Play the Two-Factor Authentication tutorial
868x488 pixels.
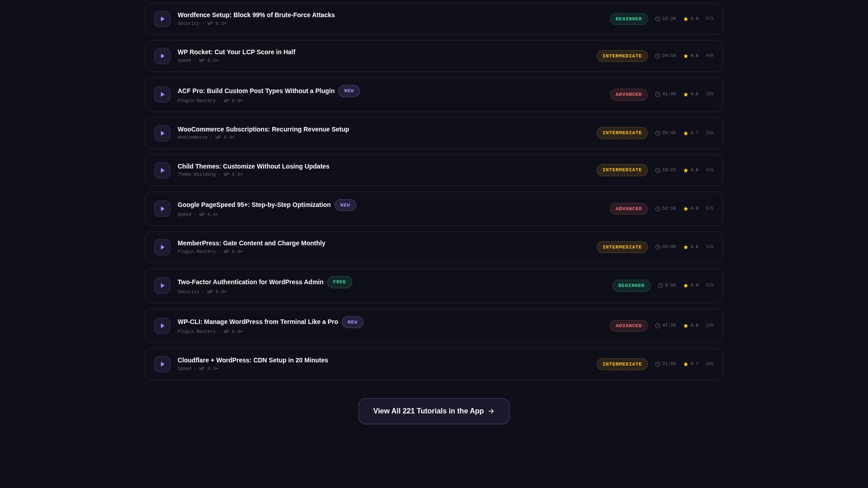[162, 286]
